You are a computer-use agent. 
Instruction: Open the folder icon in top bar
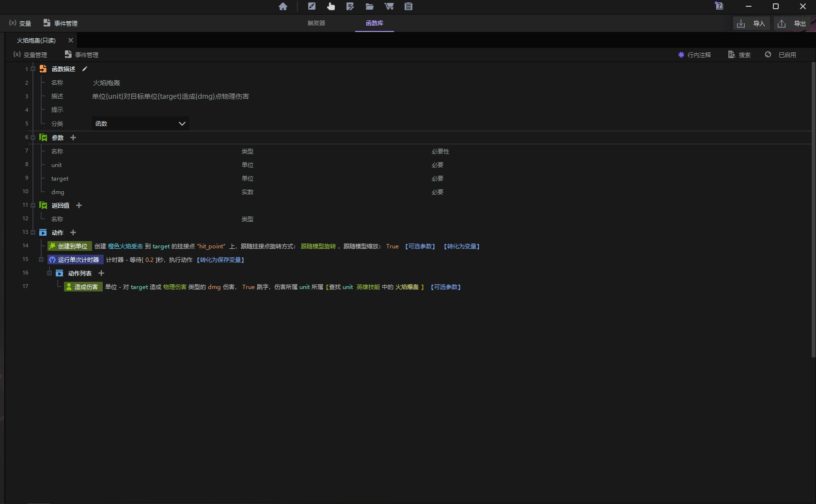click(369, 6)
